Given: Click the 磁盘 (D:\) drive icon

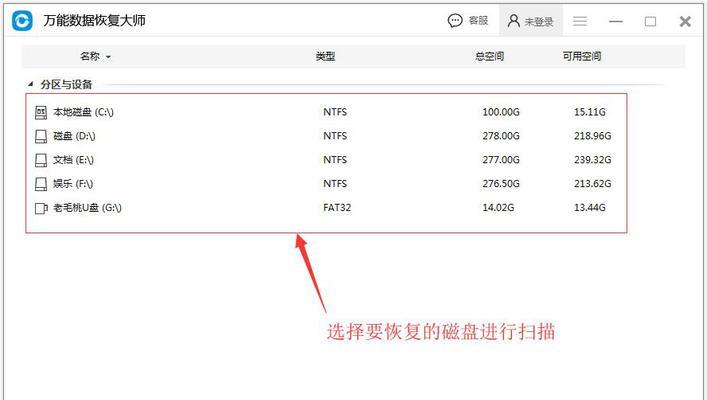Looking at the screenshot, I should (x=41, y=136).
